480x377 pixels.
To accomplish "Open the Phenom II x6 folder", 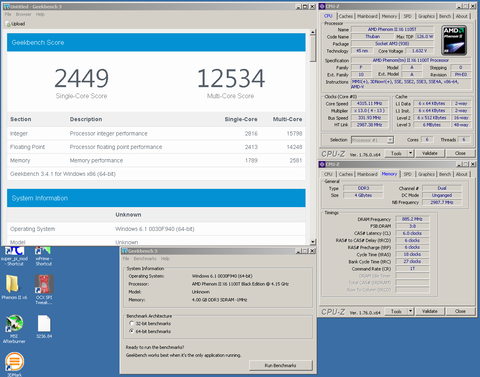I will pos(14,287).
